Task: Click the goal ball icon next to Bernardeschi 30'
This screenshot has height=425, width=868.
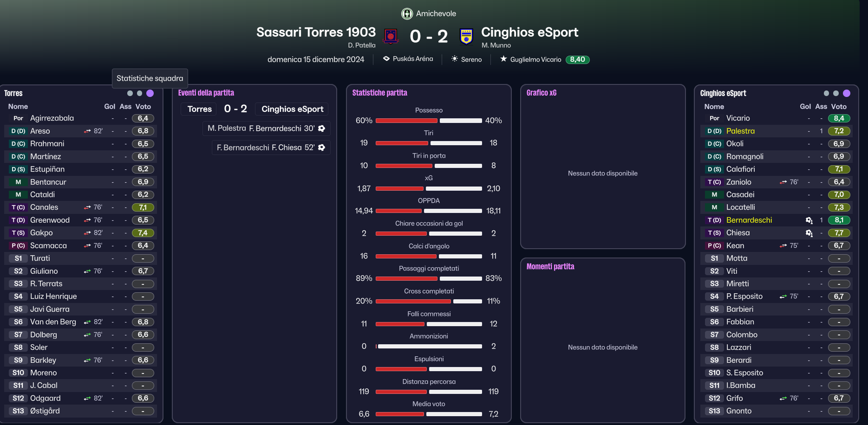Action: pos(321,129)
